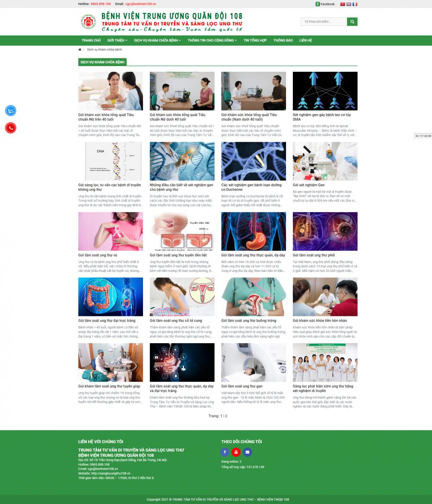Expand the GIỚI THIỆU dropdown menu
Screen dimensions: 432x504
coord(116,40)
